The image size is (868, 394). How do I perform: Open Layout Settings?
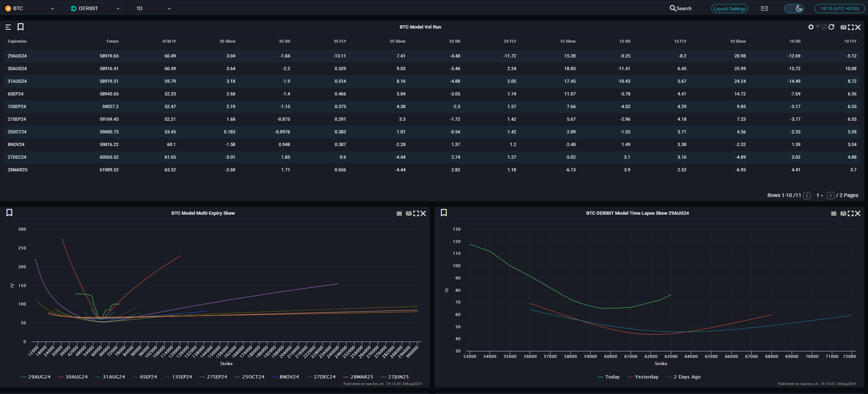[x=729, y=9]
